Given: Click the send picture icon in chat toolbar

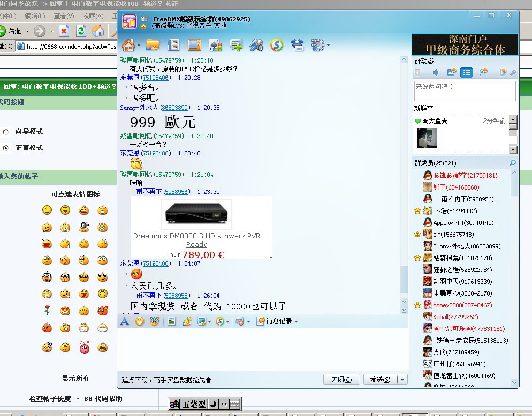Looking at the screenshot, I should point(172,322).
